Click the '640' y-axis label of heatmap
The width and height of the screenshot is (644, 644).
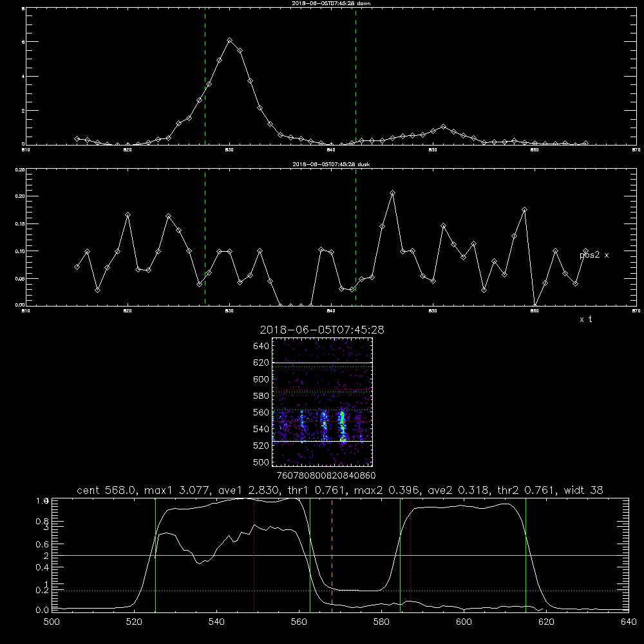261,346
